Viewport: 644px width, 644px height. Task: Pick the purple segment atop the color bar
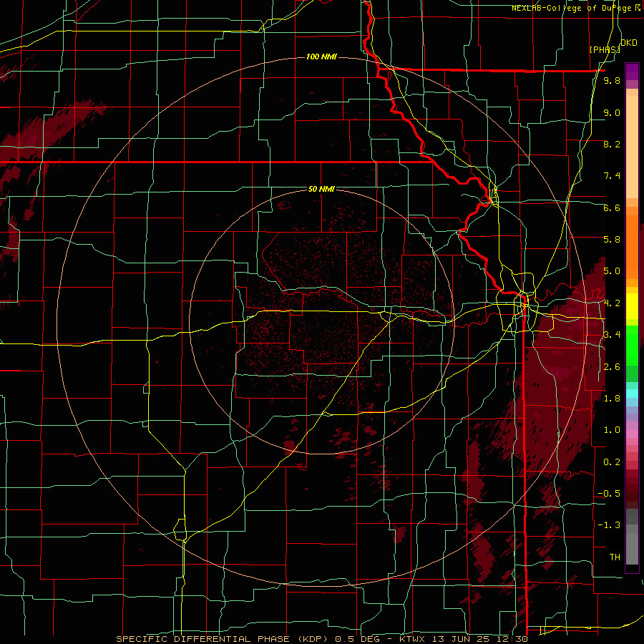click(632, 72)
